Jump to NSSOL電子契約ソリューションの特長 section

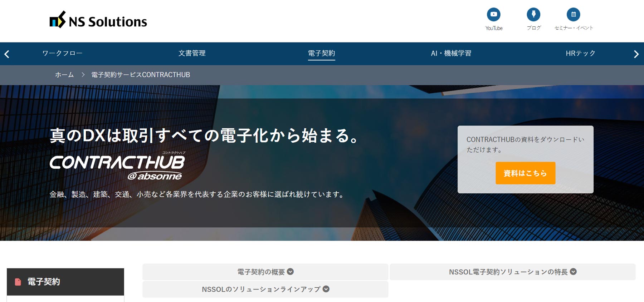(513, 272)
